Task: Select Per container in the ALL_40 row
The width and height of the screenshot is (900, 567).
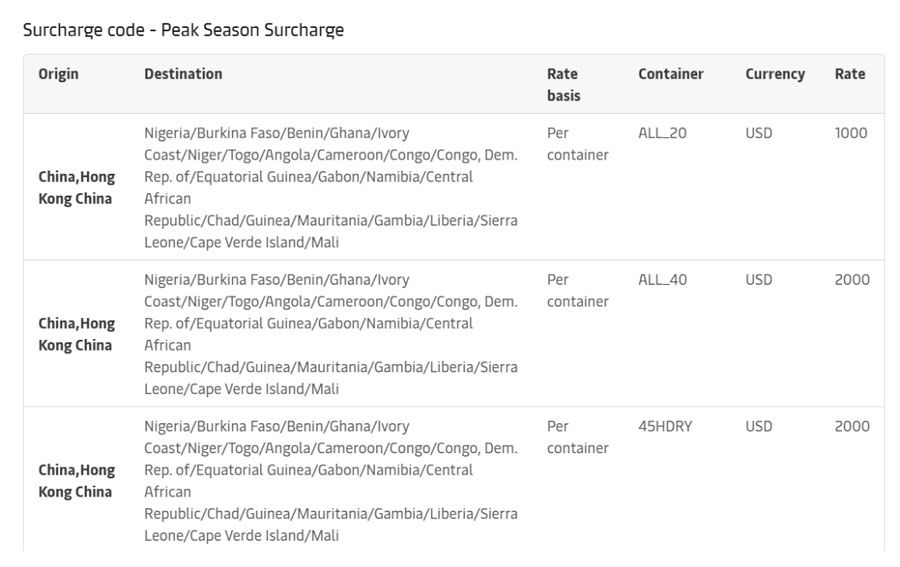Action: point(577,290)
